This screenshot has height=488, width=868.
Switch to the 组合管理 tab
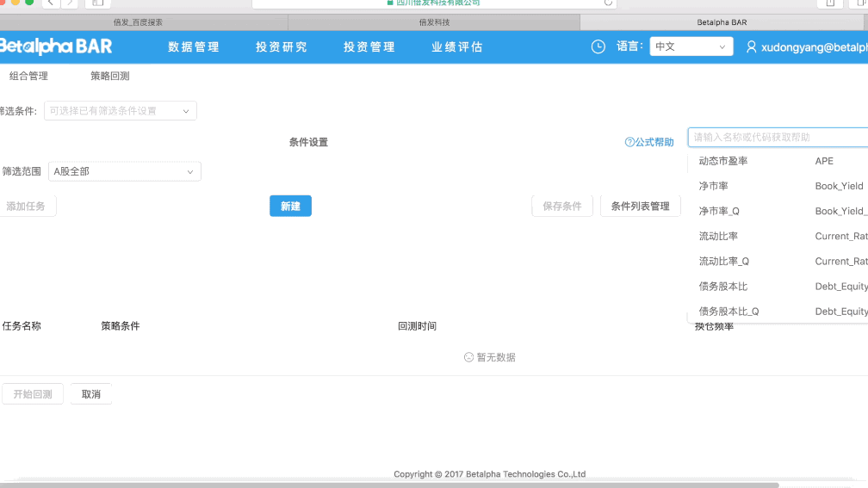click(28, 76)
